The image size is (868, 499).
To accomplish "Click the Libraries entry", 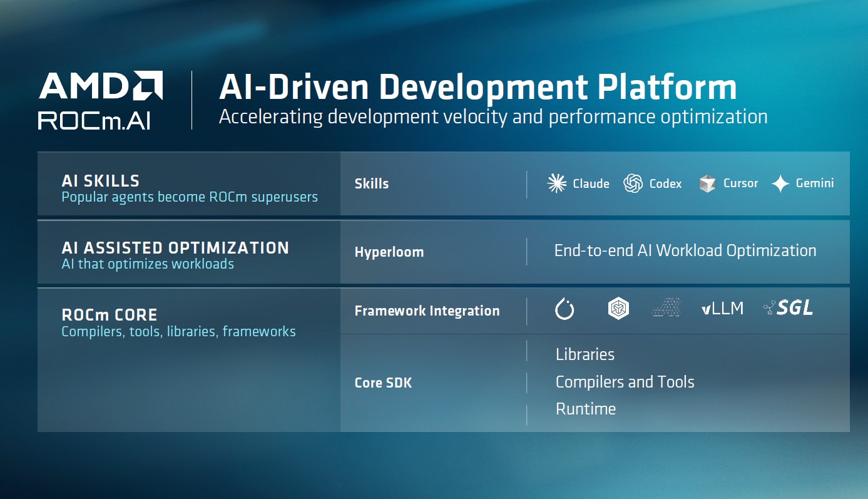I will (585, 354).
